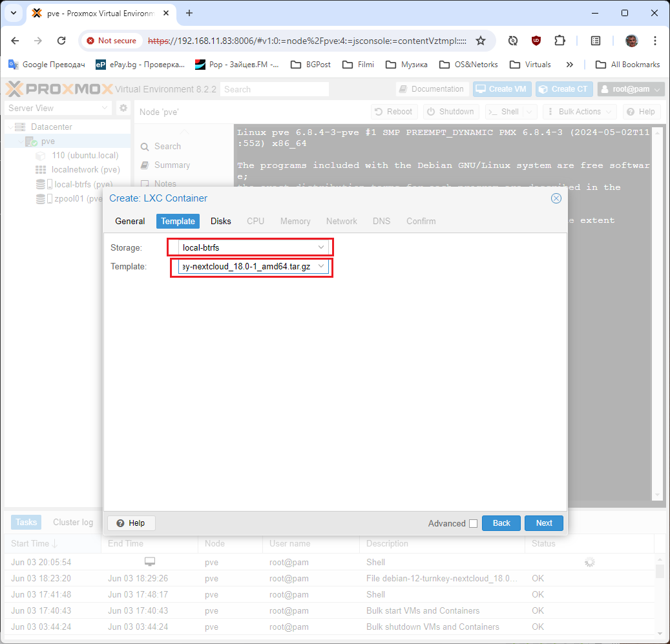
Task: Click the running Shell task monitor icon
Action: coord(149,561)
